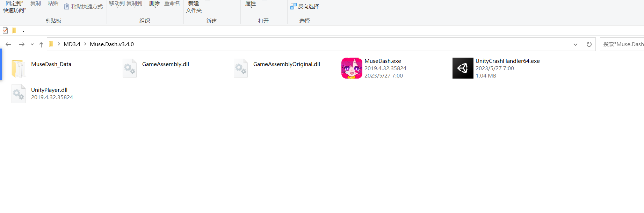Navigate up one folder level
644x213 pixels.
pyautogui.click(x=41, y=44)
